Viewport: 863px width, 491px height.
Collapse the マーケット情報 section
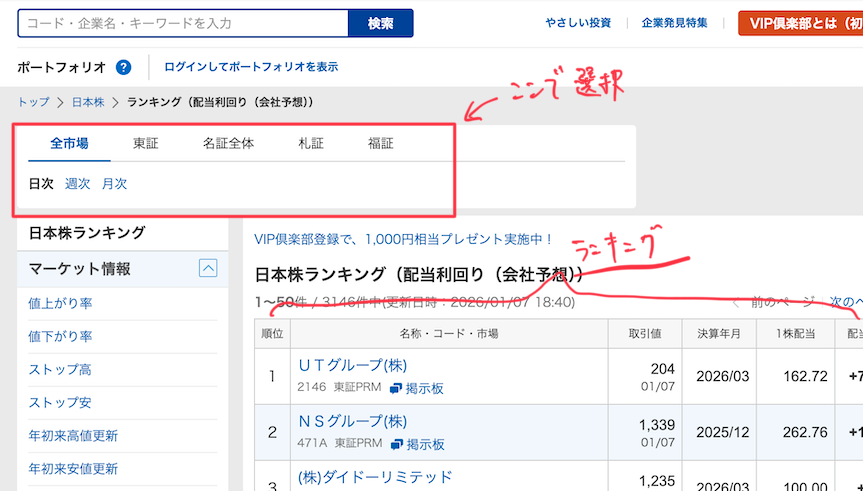coord(207,268)
